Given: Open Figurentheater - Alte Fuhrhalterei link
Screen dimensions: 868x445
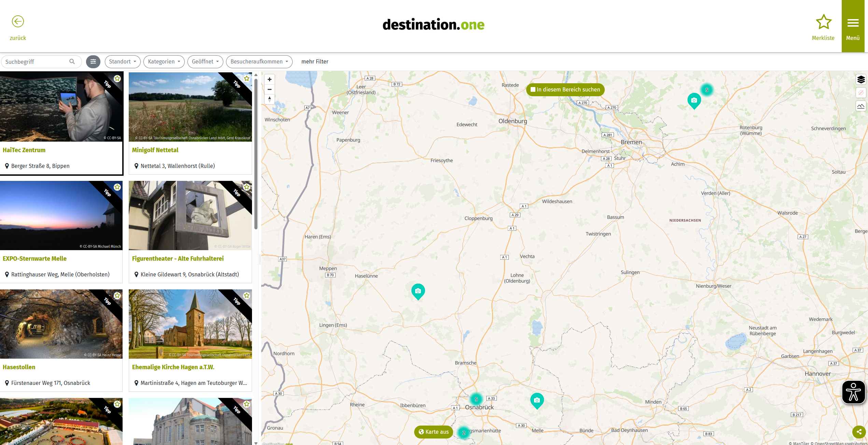Looking at the screenshot, I should 178,259.
